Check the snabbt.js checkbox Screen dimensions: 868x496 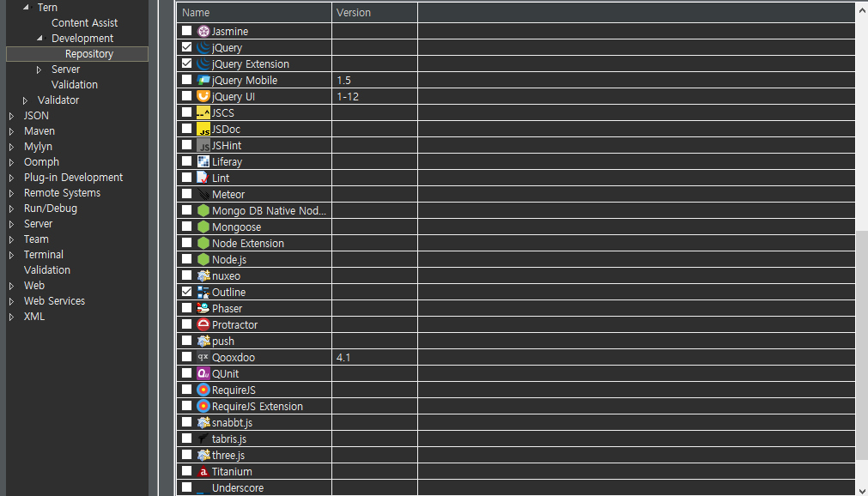187,422
